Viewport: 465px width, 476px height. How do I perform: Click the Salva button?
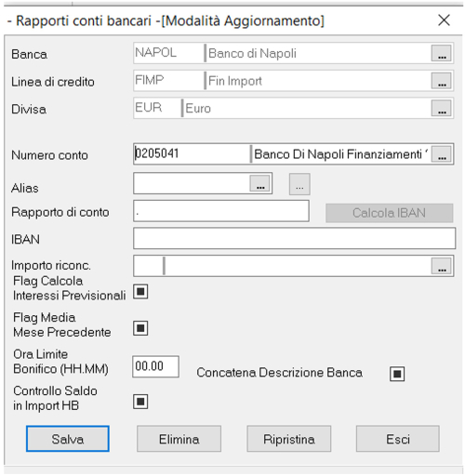click(x=68, y=439)
